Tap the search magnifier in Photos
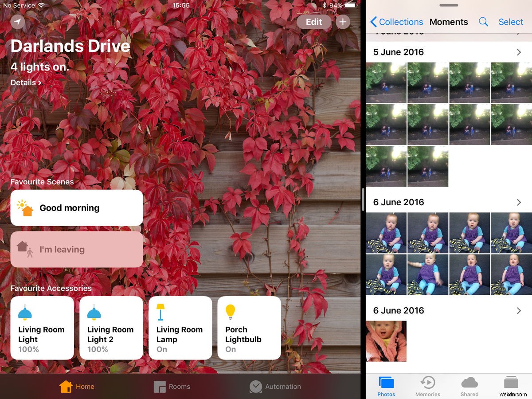The height and width of the screenshot is (399, 532). [483, 22]
